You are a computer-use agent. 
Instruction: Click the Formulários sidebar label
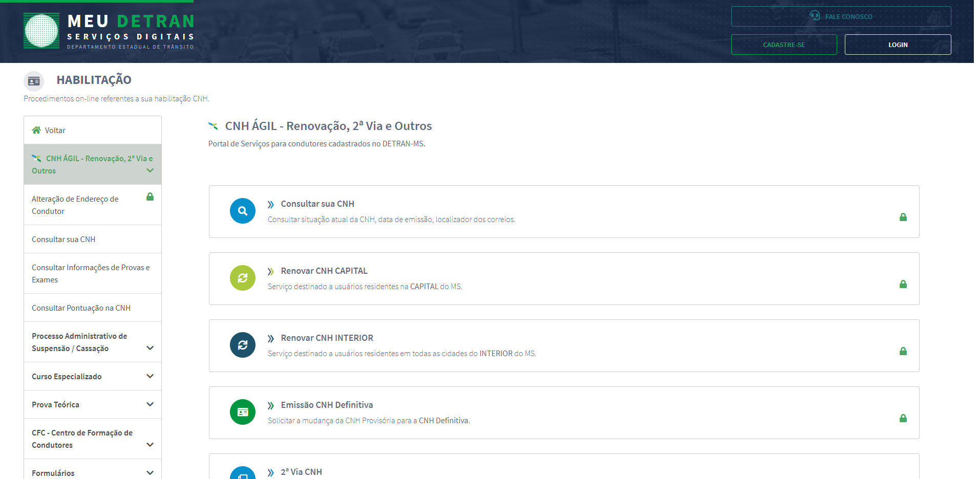[x=53, y=473]
